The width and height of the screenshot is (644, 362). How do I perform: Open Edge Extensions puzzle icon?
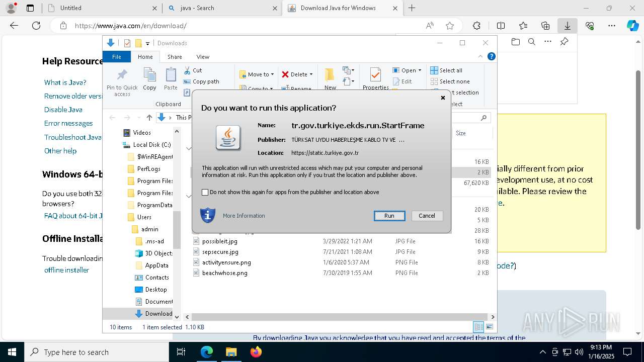pyautogui.click(x=476, y=26)
